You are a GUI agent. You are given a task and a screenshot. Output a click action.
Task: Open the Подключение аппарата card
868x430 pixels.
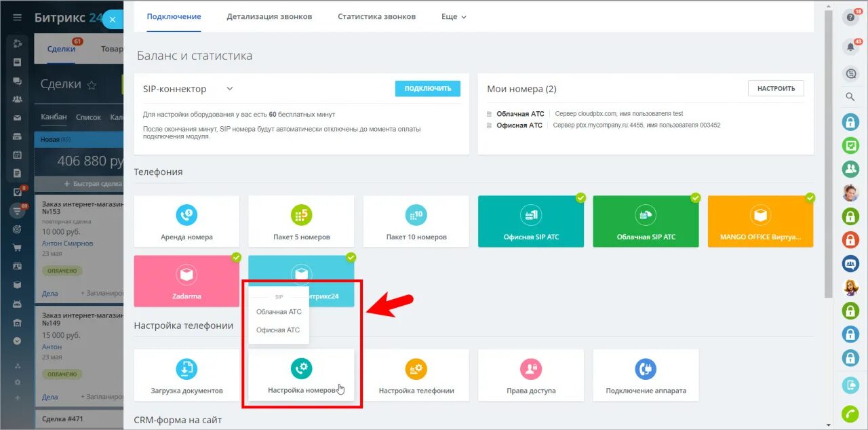coord(646,375)
